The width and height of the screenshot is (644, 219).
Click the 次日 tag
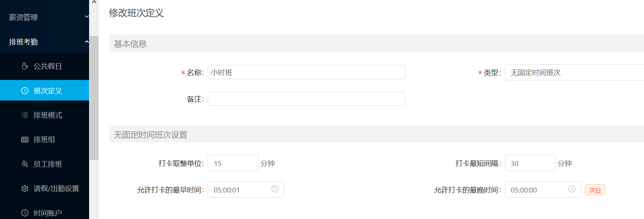pos(595,190)
